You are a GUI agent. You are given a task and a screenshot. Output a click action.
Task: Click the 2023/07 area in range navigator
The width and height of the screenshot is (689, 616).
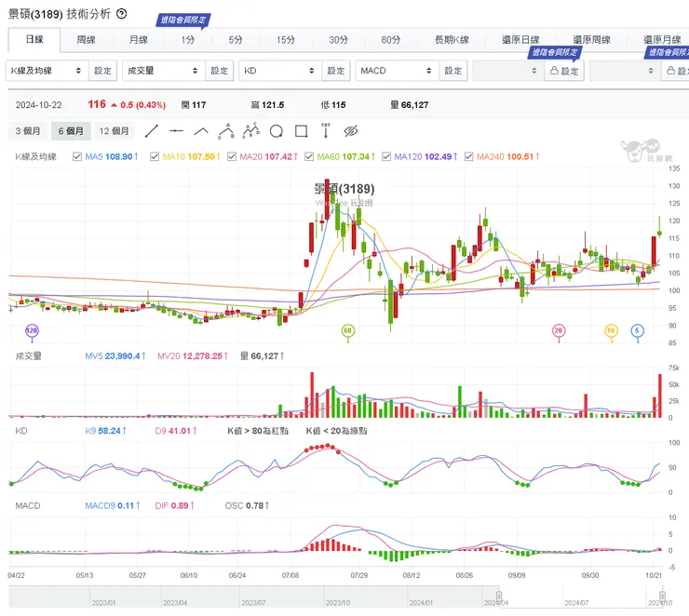coord(253,602)
